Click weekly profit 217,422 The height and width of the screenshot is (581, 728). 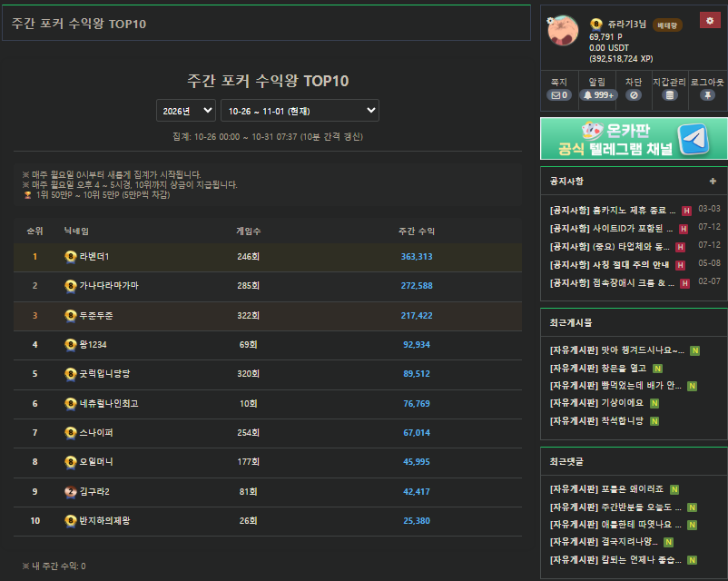click(x=417, y=315)
